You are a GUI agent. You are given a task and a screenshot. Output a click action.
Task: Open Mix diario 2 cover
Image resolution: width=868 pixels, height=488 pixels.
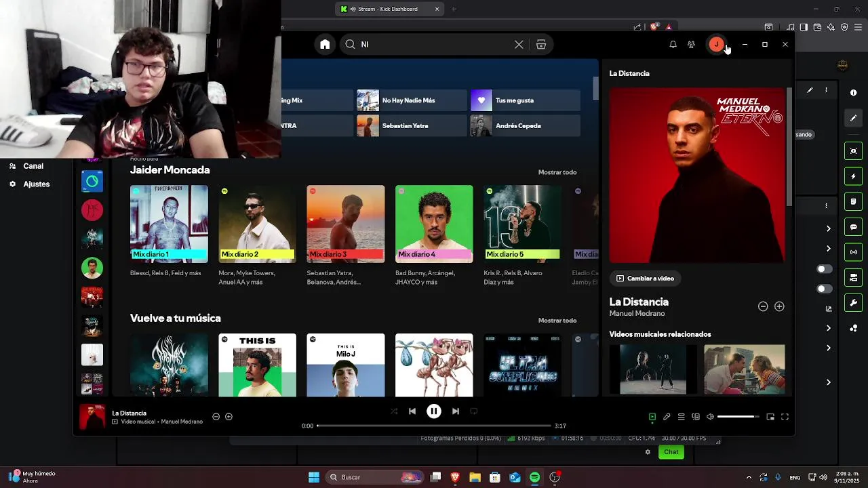pyautogui.click(x=257, y=224)
